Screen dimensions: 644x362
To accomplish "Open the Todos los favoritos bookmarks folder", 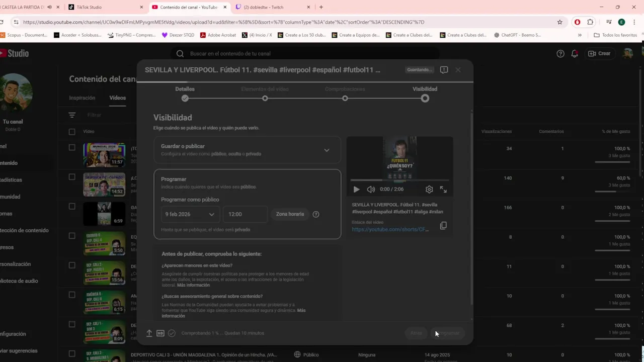I will (x=615, y=35).
